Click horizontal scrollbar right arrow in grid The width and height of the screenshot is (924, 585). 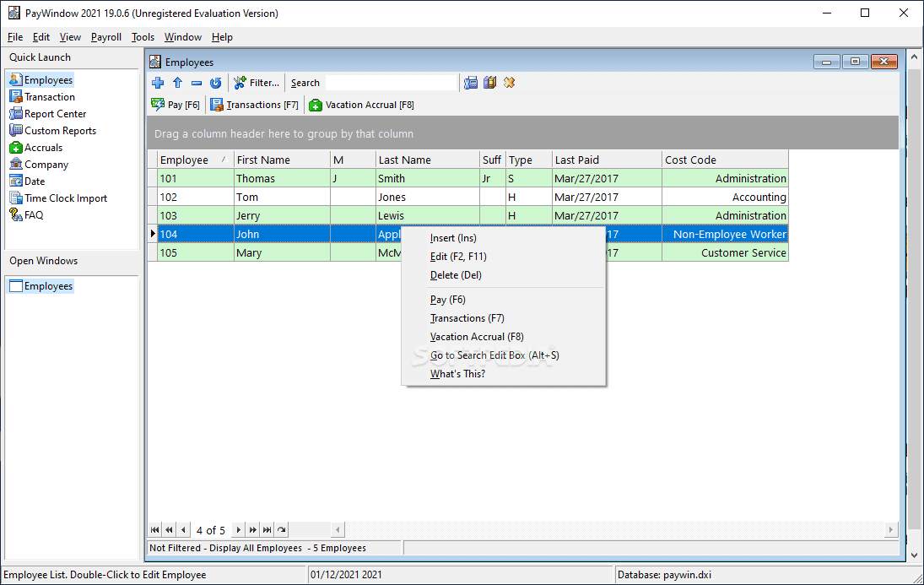click(x=890, y=529)
